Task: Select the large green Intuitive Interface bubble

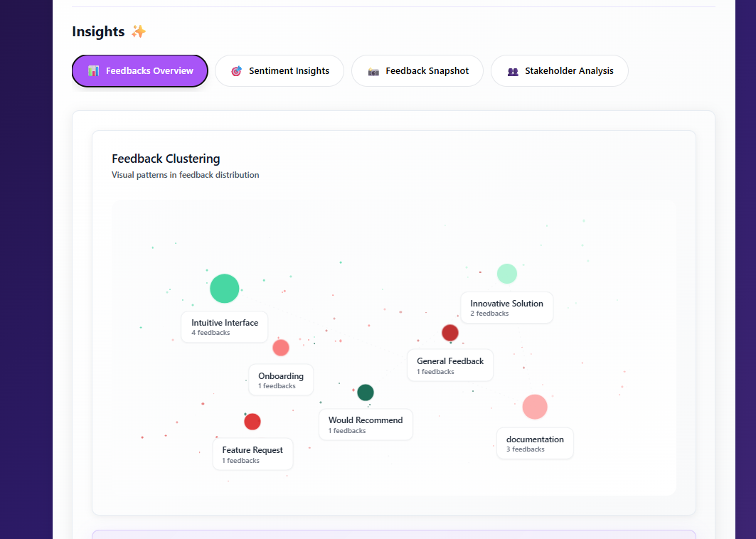Action: coord(225,289)
